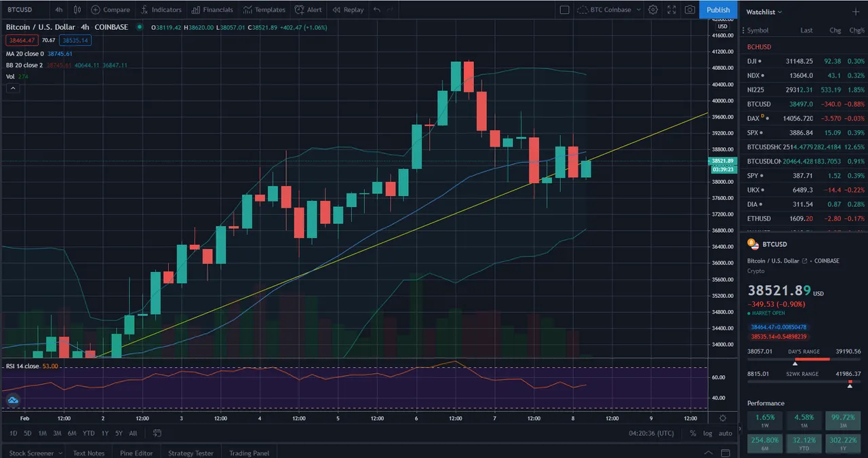Select DAX row in watchlist
Screen dimensions: 868x458
pos(804,118)
